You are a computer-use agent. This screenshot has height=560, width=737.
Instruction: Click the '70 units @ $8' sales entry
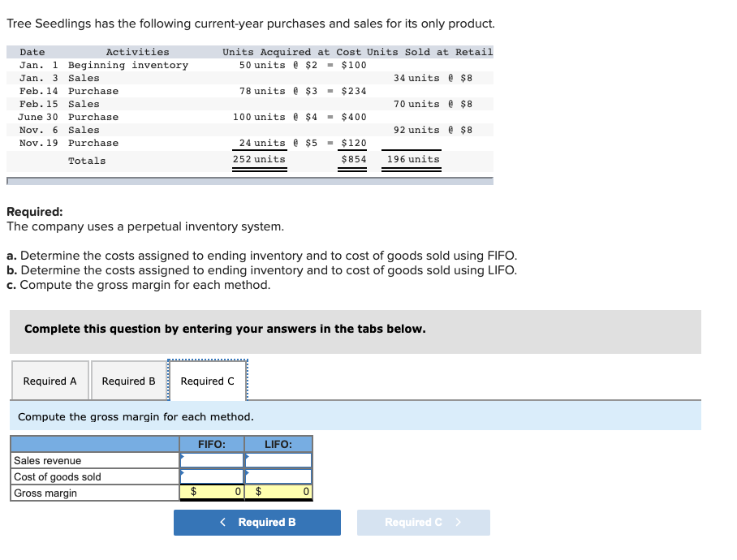pyautogui.click(x=433, y=104)
